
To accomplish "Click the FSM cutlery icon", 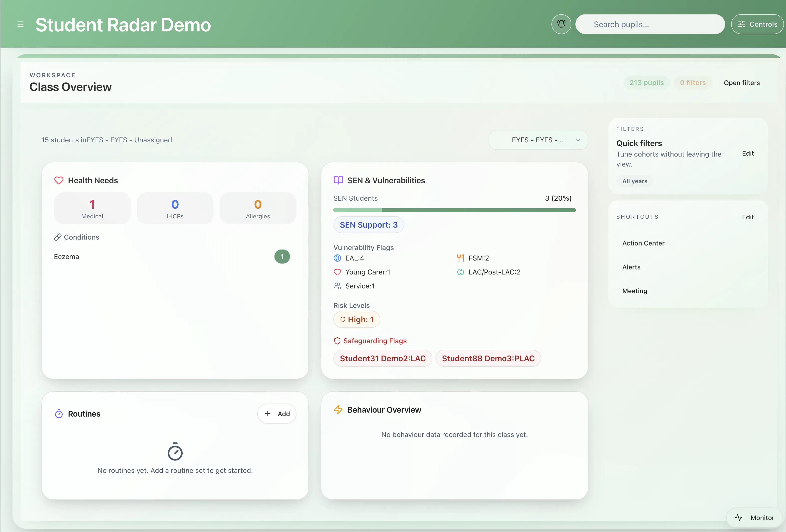I will click(x=460, y=258).
